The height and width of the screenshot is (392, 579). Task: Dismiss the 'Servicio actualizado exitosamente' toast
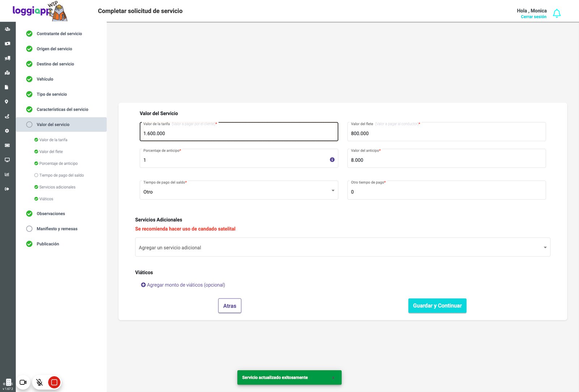click(x=333, y=378)
